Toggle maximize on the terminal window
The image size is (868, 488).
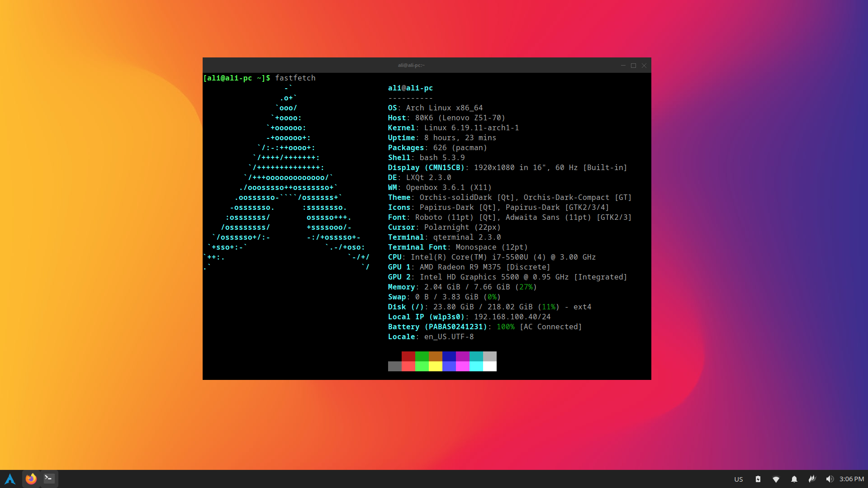pyautogui.click(x=633, y=66)
